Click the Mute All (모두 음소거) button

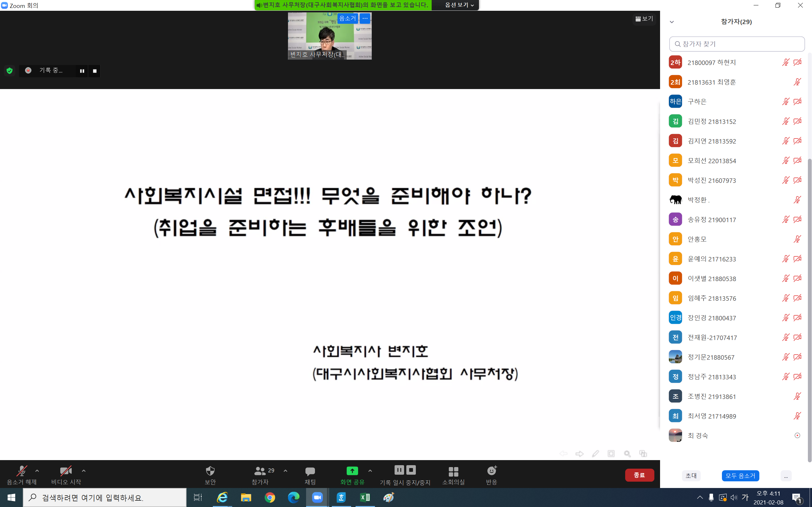[x=740, y=476]
